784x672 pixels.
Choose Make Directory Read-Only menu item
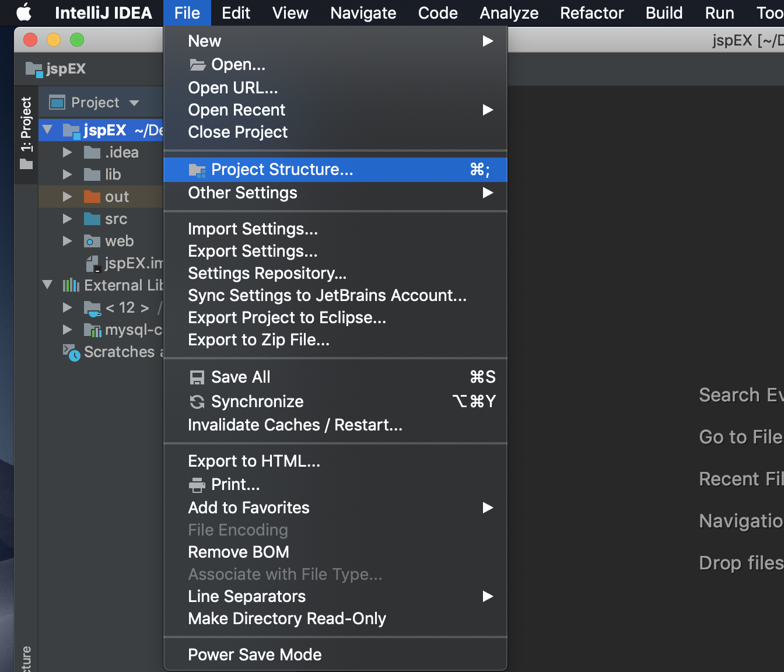[x=335, y=618]
